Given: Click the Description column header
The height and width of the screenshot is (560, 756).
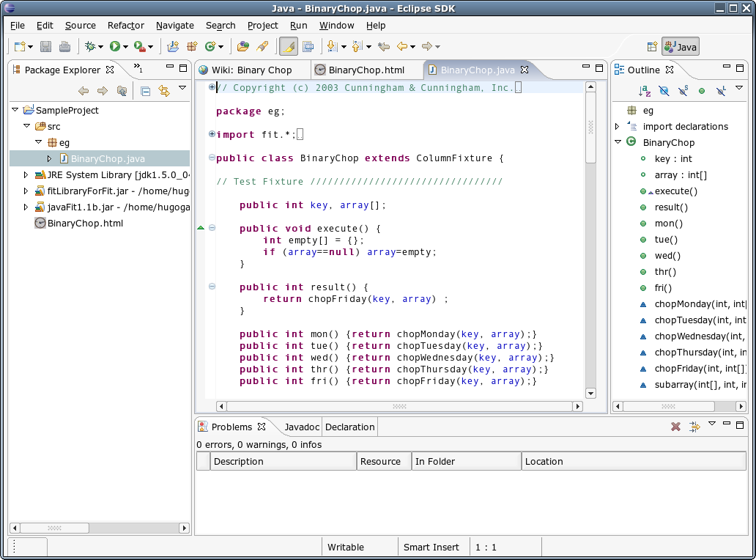Looking at the screenshot, I should pos(283,462).
